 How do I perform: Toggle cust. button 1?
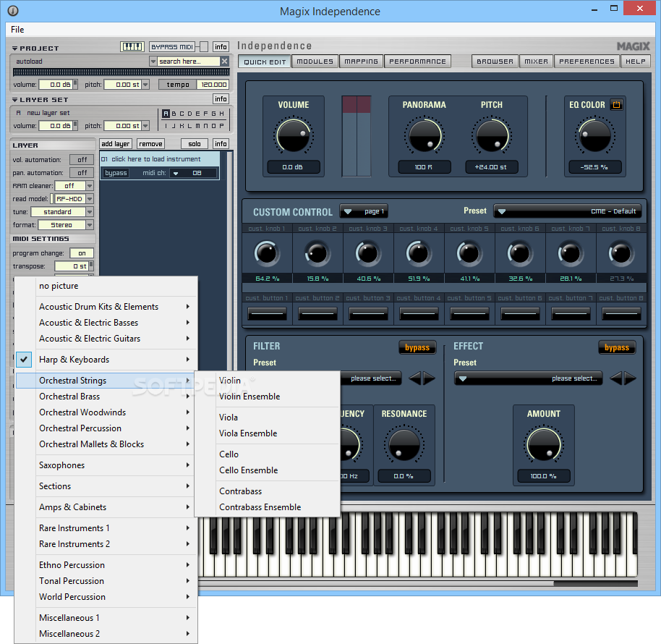click(x=268, y=314)
